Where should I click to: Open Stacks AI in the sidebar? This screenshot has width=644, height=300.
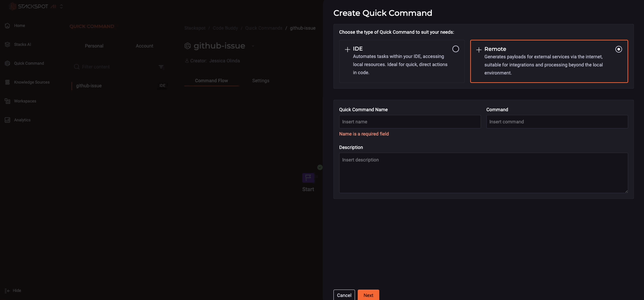23,44
